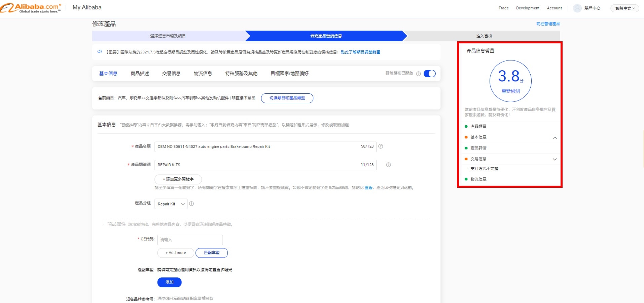Click the blue 添加 button
This screenshot has width=644, height=303.
click(169, 282)
